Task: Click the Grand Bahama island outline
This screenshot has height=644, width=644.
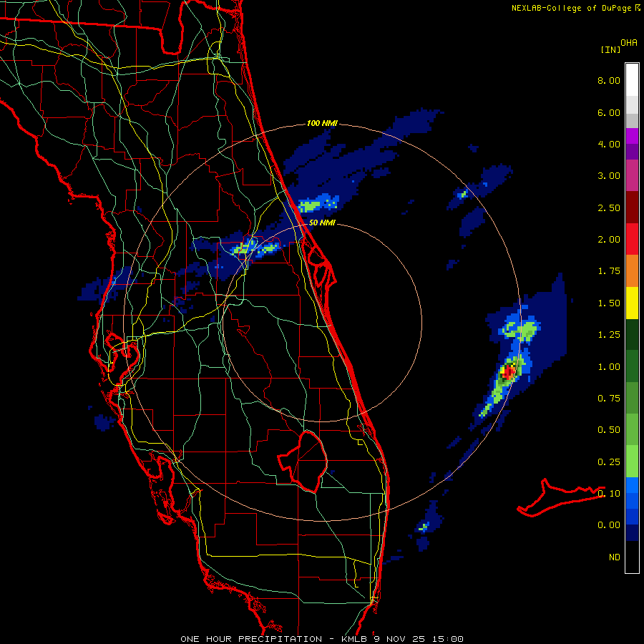Action: pyautogui.click(x=561, y=498)
